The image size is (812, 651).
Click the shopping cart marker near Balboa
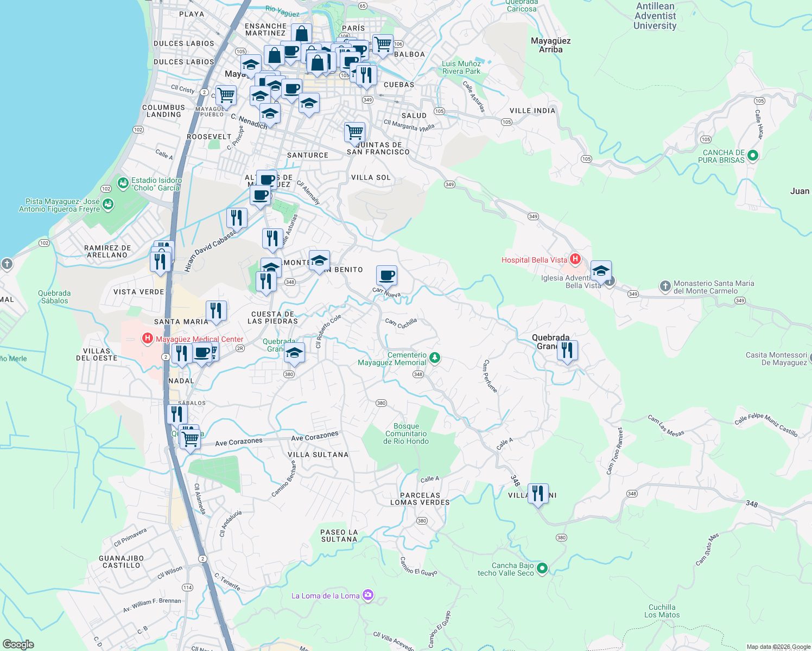(x=383, y=44)
